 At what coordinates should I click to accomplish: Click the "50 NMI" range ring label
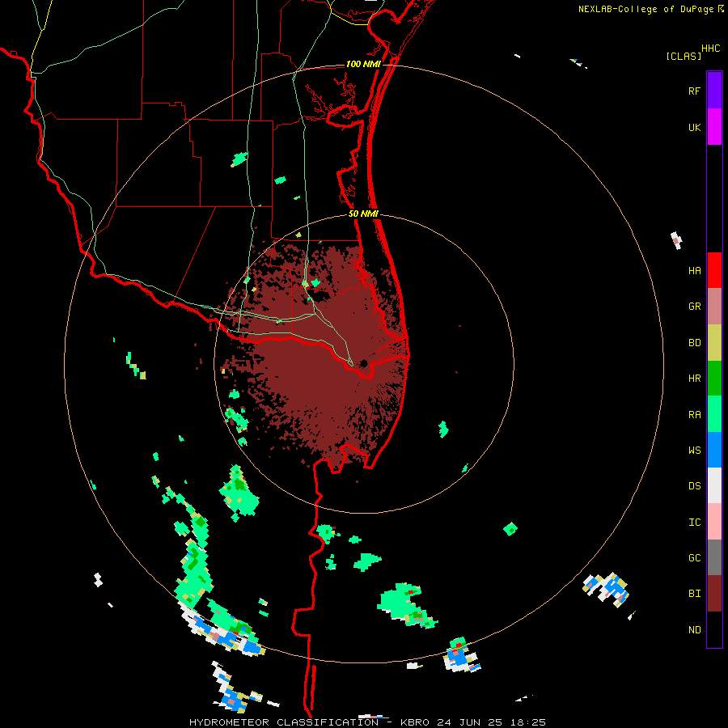tap(363, 214)
